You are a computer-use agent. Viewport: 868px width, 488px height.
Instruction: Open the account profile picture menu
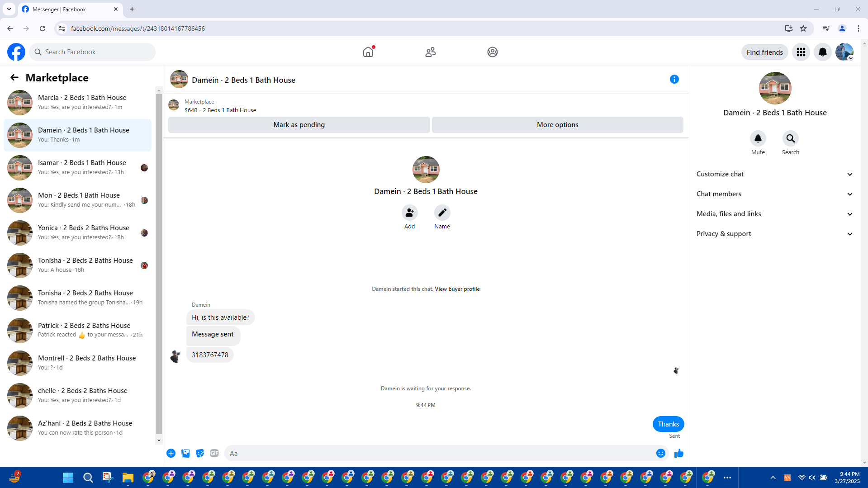(844, 52)
